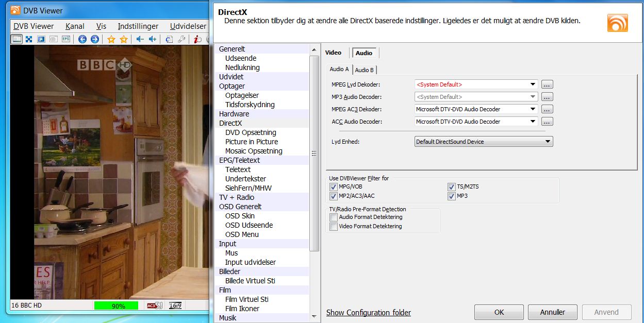Screen dimensions: 644x323
Task: Open the Kanal menu
Action: (x=75, y=26)
